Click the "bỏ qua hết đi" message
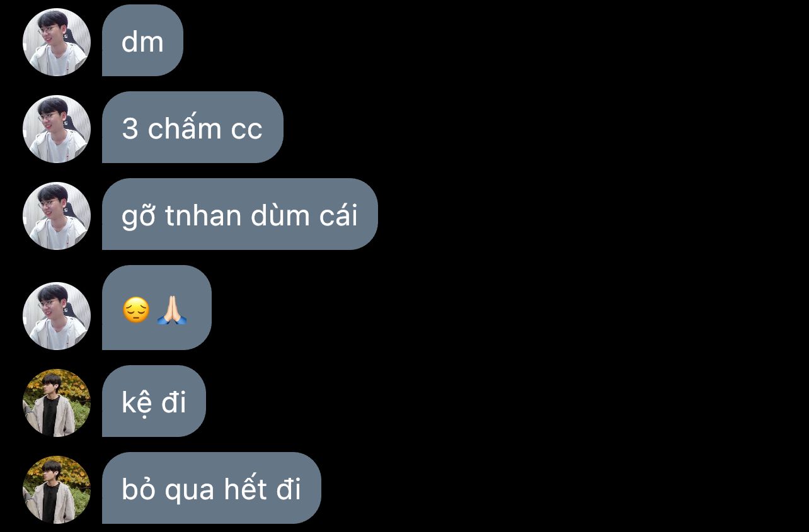The image size is (809, 532). point(212,488)
